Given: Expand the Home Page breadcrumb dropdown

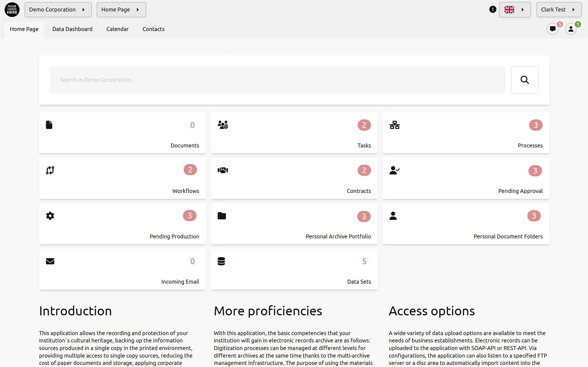Looking at the screenshot, I should (121, 10).
